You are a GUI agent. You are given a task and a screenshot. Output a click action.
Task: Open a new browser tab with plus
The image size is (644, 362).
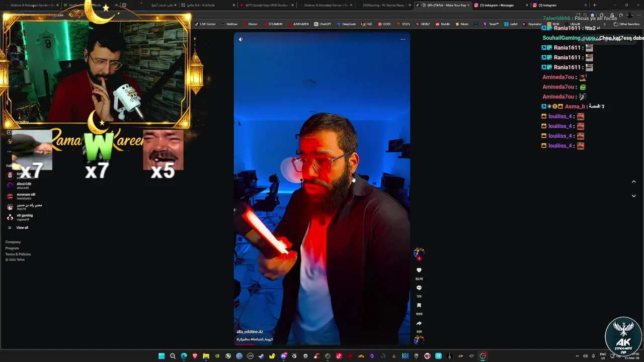coord(595,5)
